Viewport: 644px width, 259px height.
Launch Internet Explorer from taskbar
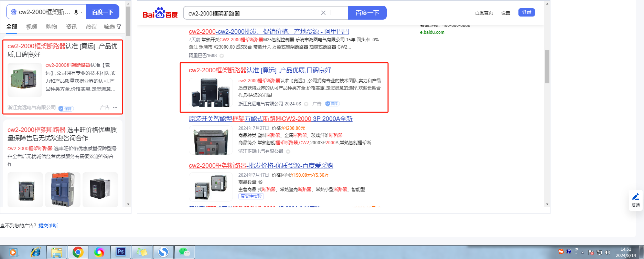pyautogui.click(x=35, y=252)
